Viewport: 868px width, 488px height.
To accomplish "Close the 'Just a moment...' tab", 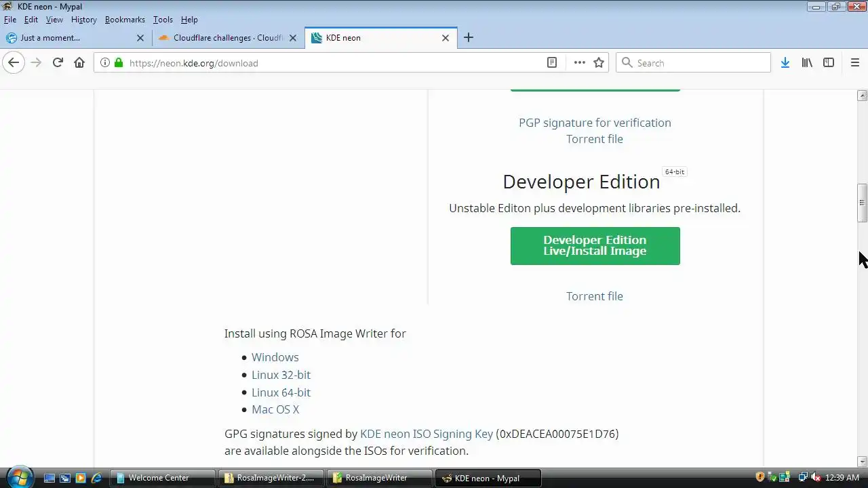I will tap(140, 38).
